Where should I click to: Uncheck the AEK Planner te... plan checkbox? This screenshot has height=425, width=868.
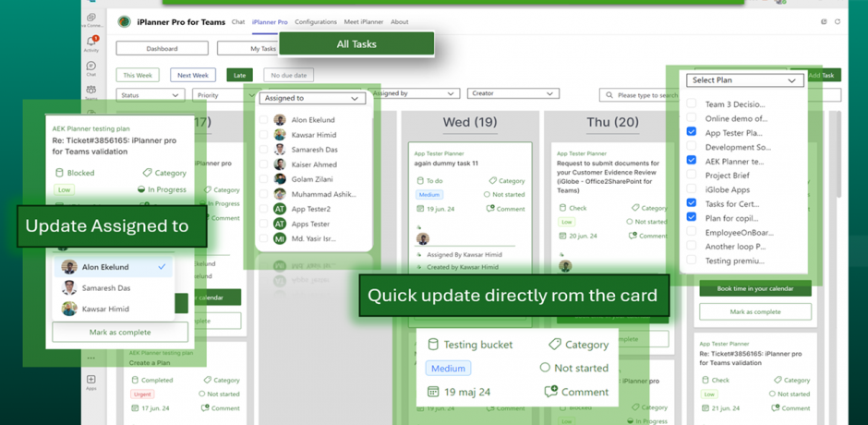pos(692,160)
